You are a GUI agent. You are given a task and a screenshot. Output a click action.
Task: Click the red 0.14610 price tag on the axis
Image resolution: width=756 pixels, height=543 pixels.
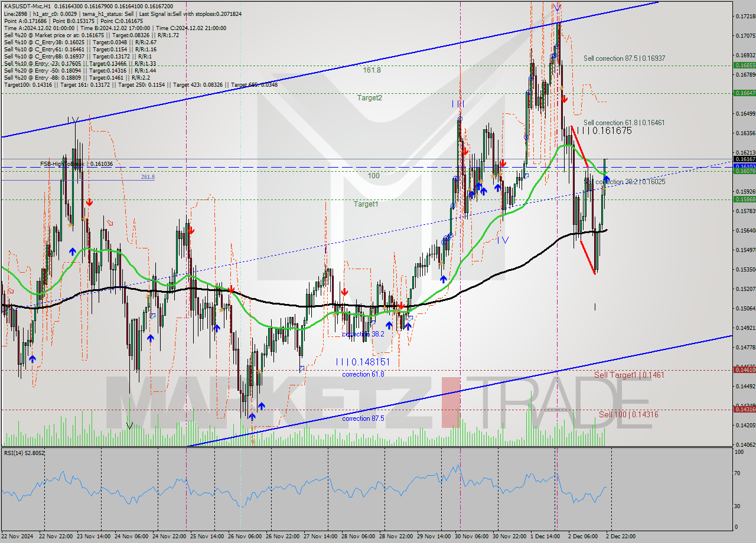(x=744, y=369)
